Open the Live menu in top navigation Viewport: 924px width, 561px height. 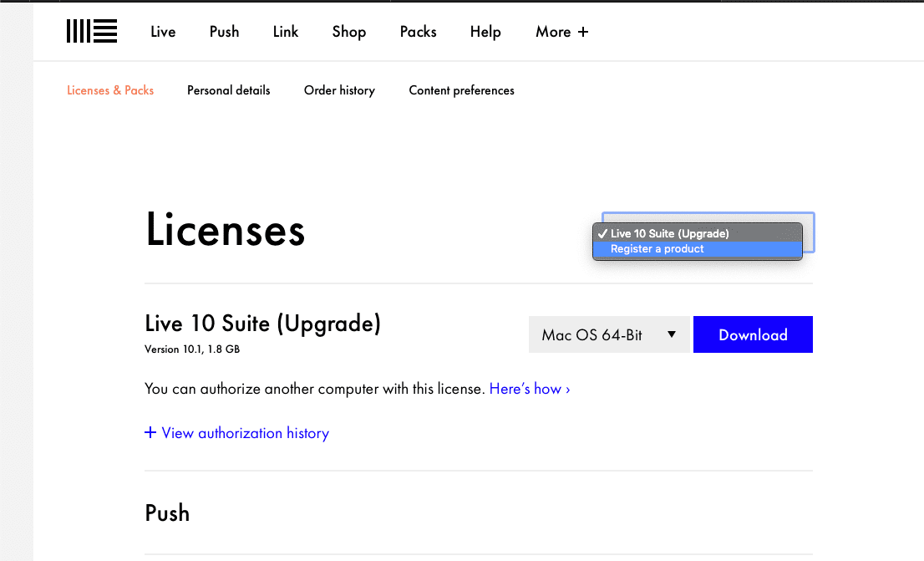(163, 32)
